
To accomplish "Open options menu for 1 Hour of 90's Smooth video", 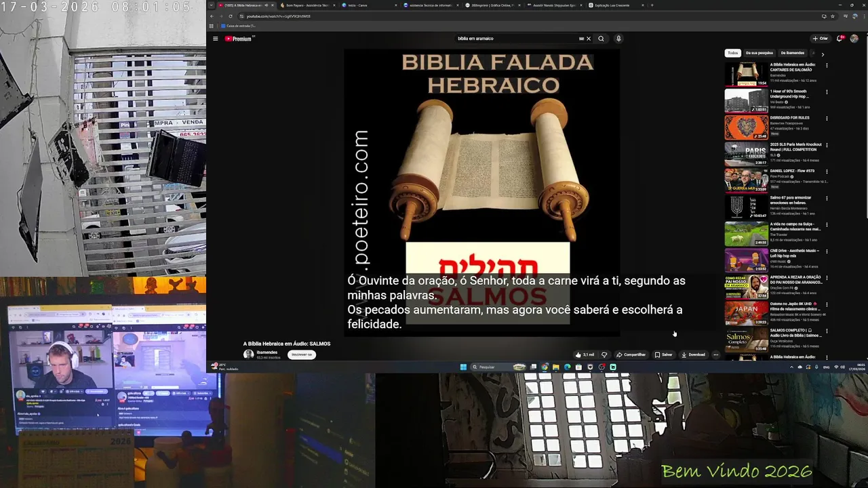I will 827,91.
